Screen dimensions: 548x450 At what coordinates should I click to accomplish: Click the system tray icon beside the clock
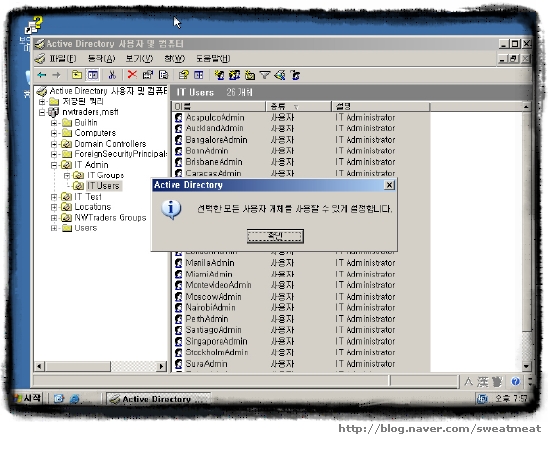(483, 399)
